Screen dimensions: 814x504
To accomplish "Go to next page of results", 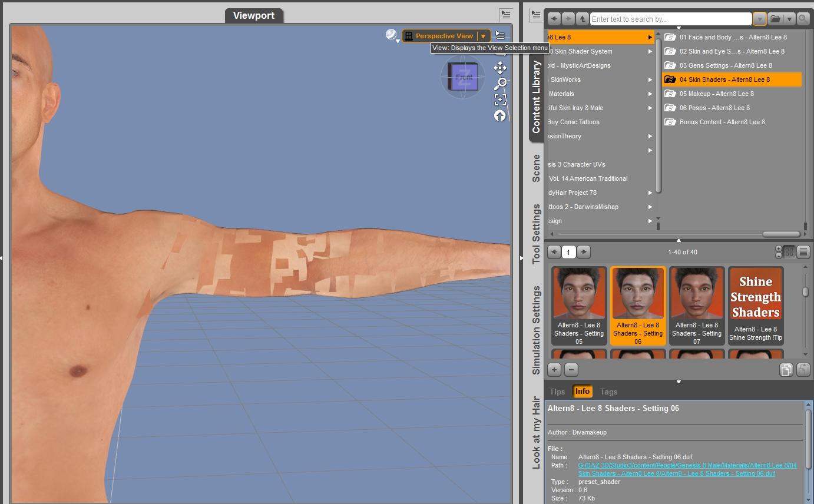I will click(x=583, y=252).
